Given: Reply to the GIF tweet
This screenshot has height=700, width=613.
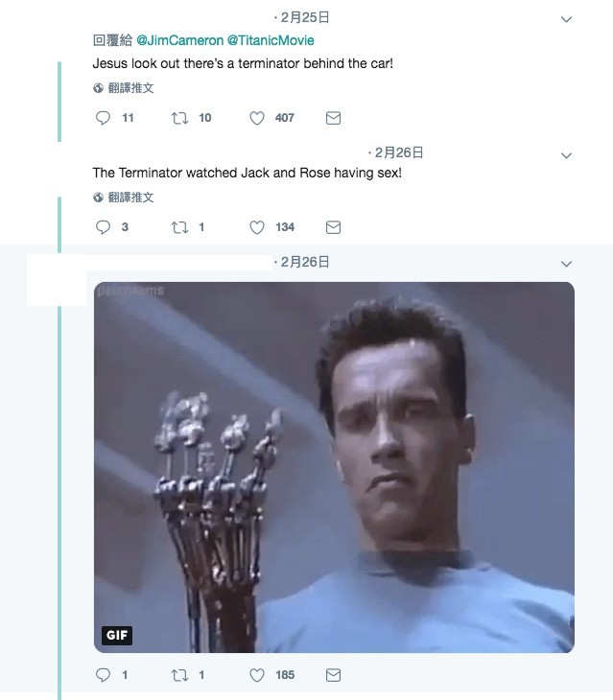Looking at the screenshot, I should tap(104, 675).
